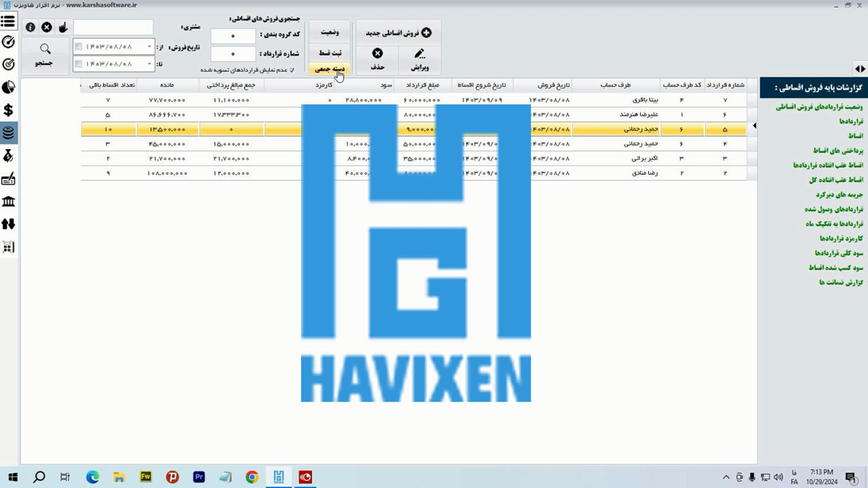This screenshot has width=868, height=488.
Task: Click the volume speaker tray icon
Action: [x=778, y=477]
